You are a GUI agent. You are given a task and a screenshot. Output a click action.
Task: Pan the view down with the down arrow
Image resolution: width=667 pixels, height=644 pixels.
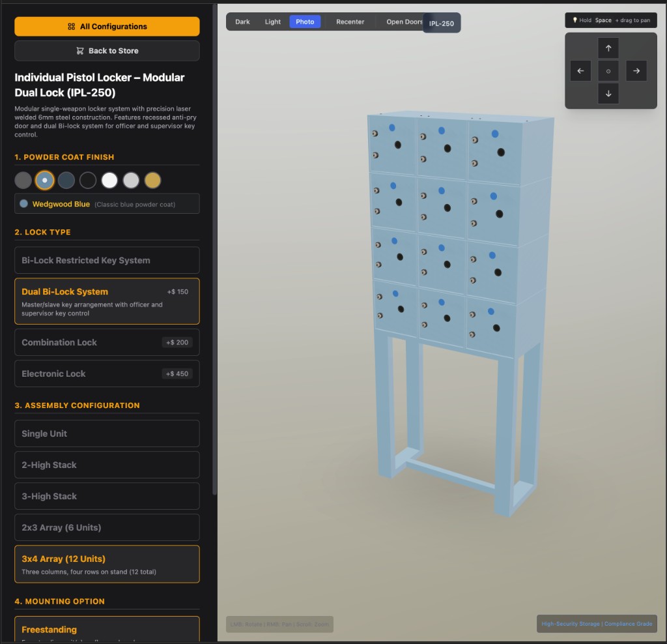[x=608, y=93]
